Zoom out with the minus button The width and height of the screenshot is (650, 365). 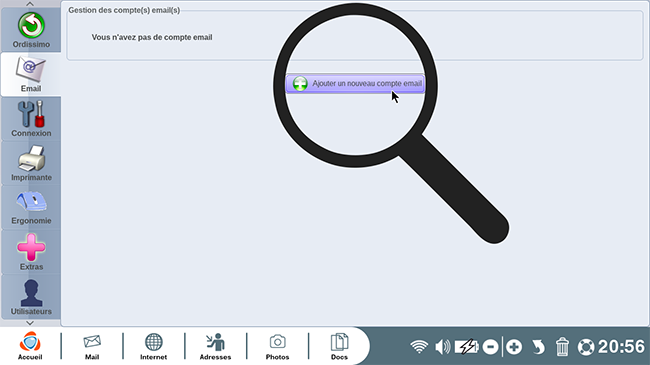pyautogui.click(x=490, y=347)
